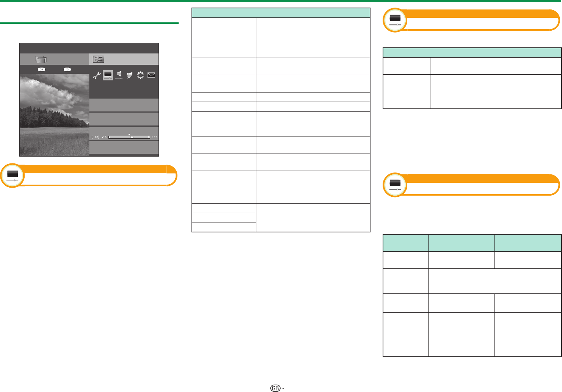The height and width of the screenshot is (392, 562).
Task: Select first grey menu row under icon strip
Action: (124, 105)
